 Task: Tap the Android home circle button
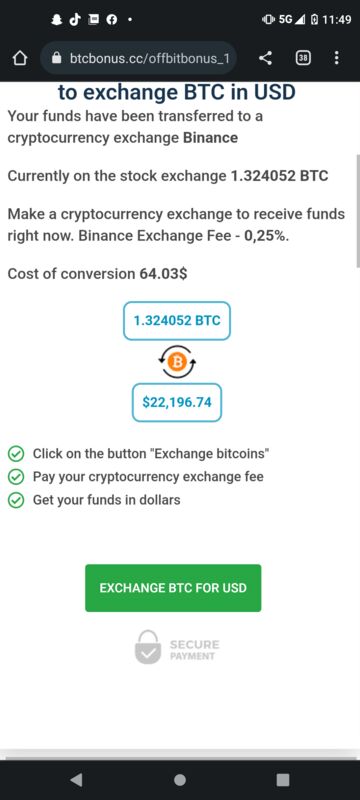[179, 780]
